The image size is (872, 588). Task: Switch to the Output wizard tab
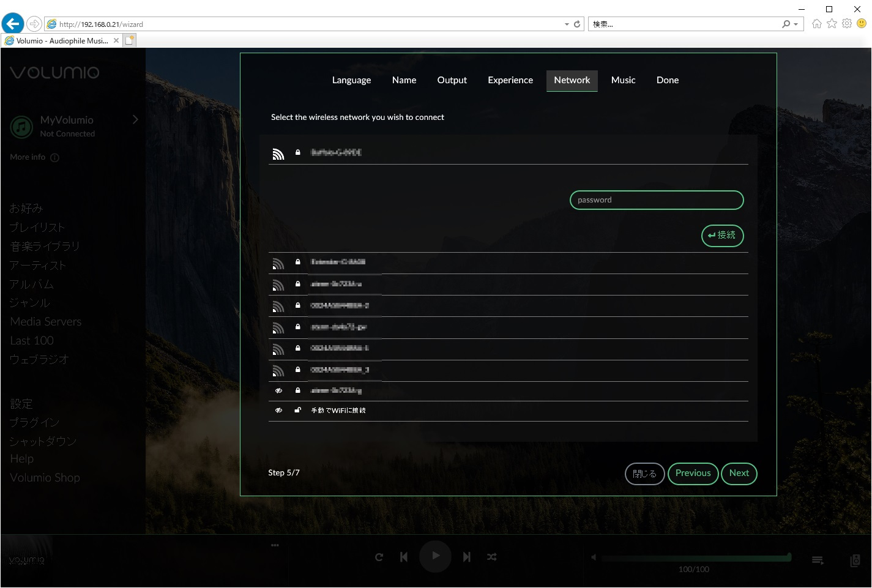point(452,80)
